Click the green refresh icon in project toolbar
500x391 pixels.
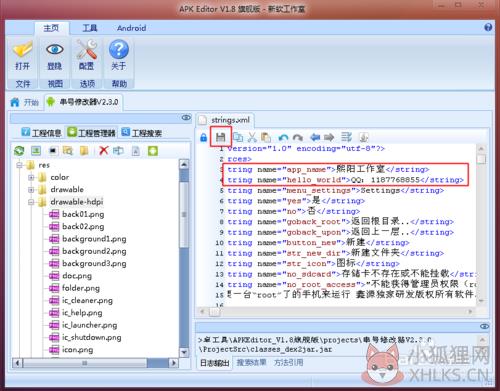[19, 151]
